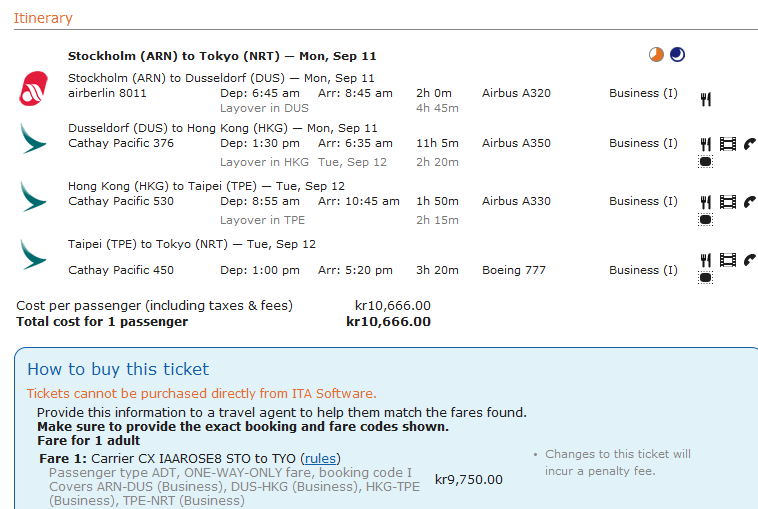
Task: Click the blue overnight moon icon
Action: pyautogui.click(x=677, y=55)
